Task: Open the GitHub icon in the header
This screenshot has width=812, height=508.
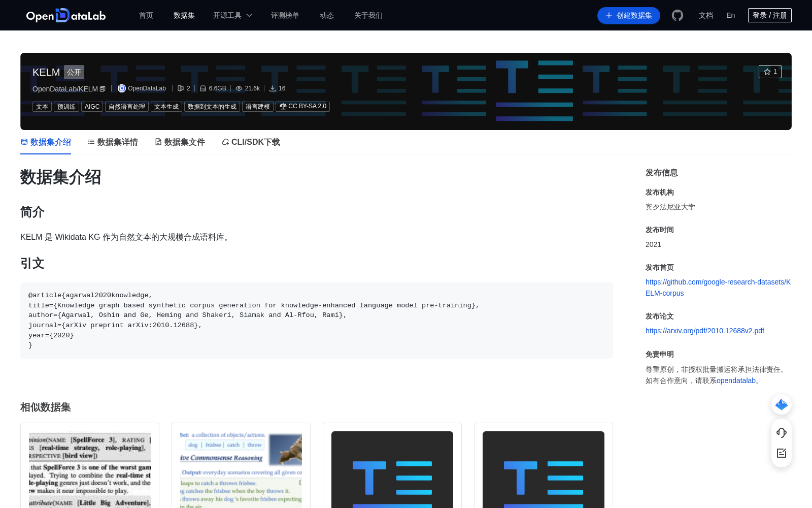Action: tap(678, 15)
